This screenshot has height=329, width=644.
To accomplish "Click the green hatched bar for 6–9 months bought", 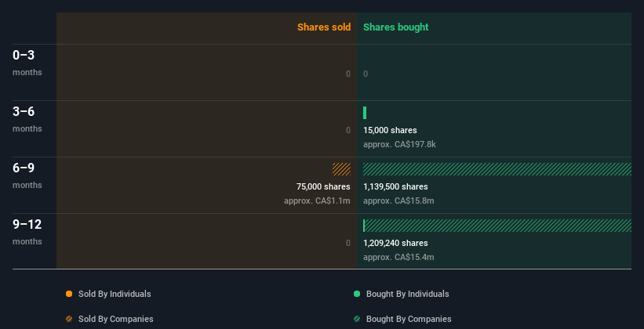I will pos(497,169).
